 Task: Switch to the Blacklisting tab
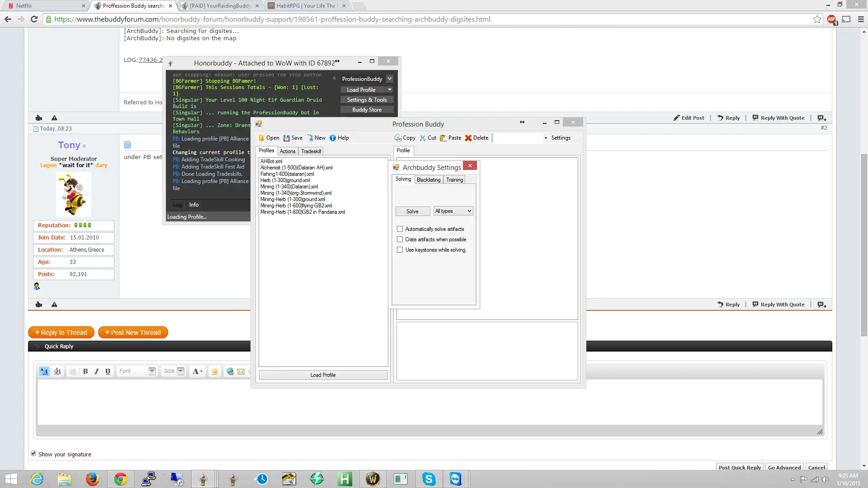point(428,180)
